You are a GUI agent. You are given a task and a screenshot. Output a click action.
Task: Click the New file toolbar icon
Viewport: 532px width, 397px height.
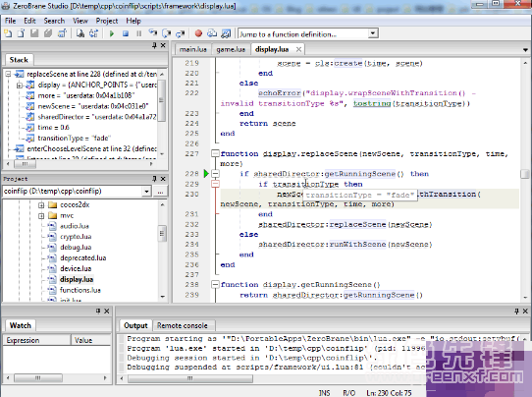tap(8, 33)
